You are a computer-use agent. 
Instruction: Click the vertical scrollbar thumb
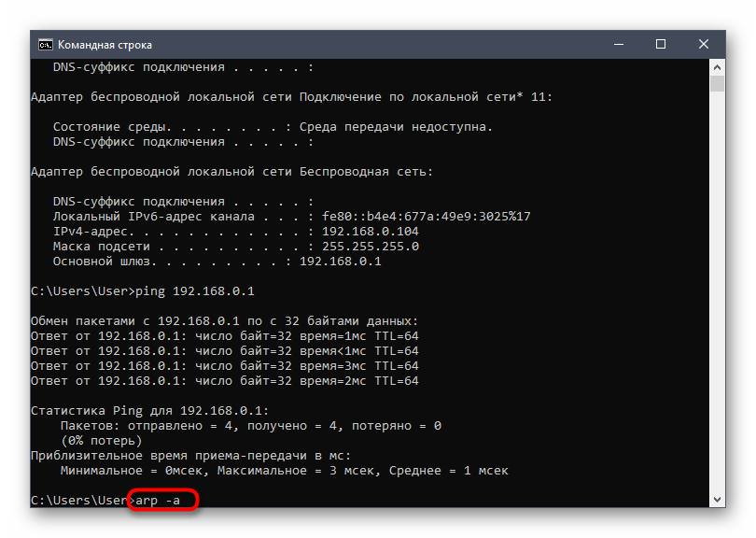(717, 83)
